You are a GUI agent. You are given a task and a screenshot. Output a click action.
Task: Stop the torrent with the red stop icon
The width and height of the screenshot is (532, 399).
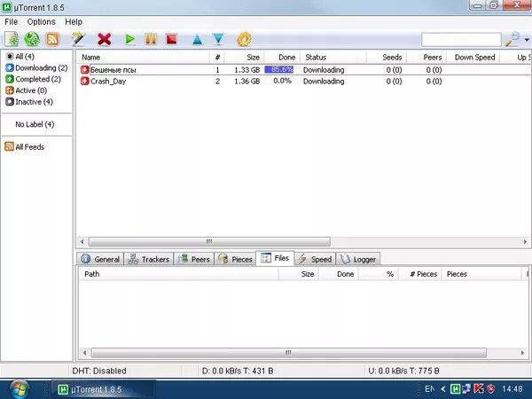point(172,39)
